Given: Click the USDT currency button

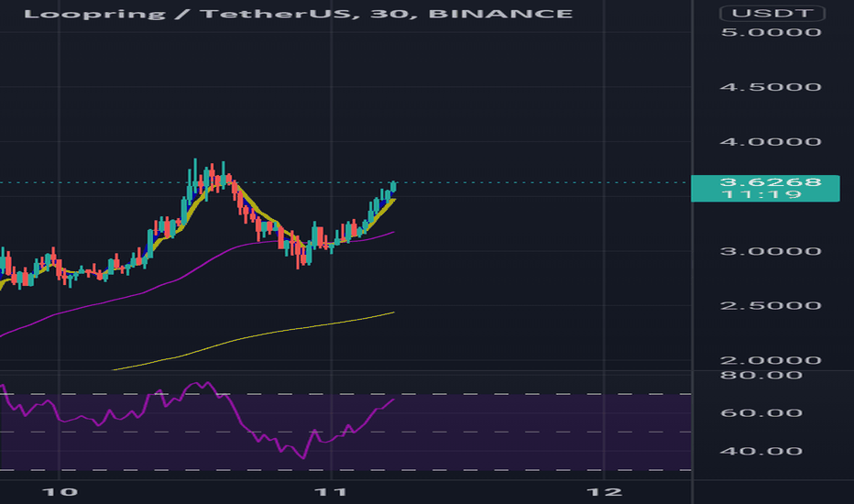Looking at the screenshot, I should (772, 13).
